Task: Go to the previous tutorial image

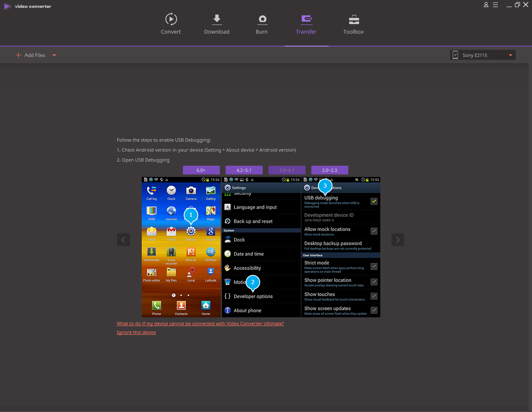Action: [x=123, y=240]
